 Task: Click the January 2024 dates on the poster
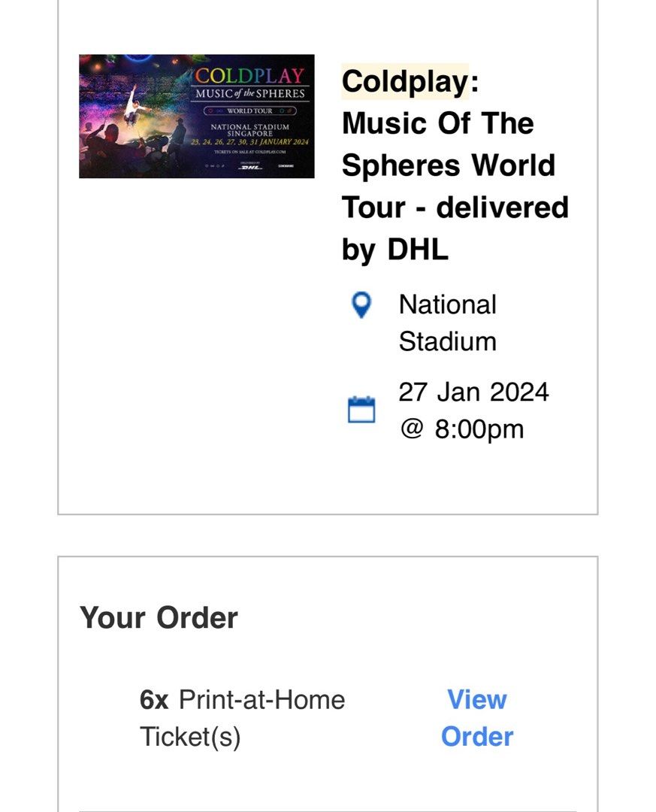pyautogui.click(x=249, y=142)
